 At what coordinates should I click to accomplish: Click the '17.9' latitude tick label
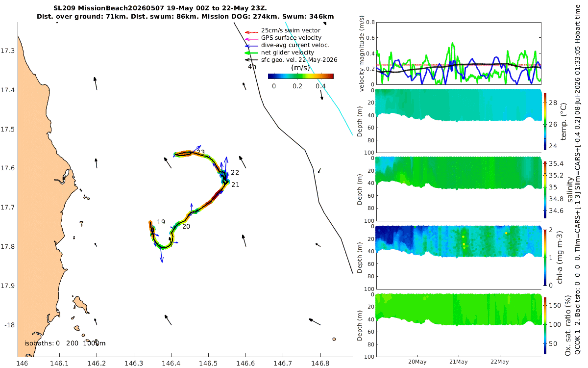(x=8, y=286)
